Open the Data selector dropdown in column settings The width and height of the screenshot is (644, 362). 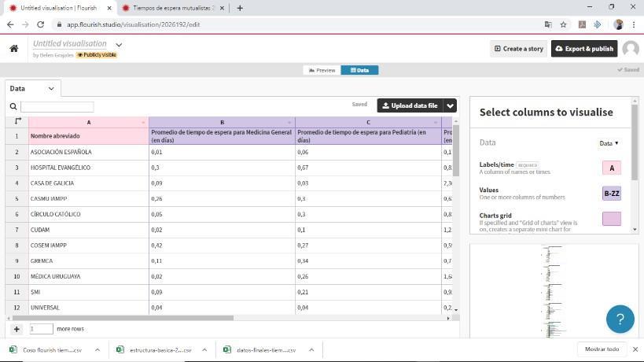pos(609,143)
